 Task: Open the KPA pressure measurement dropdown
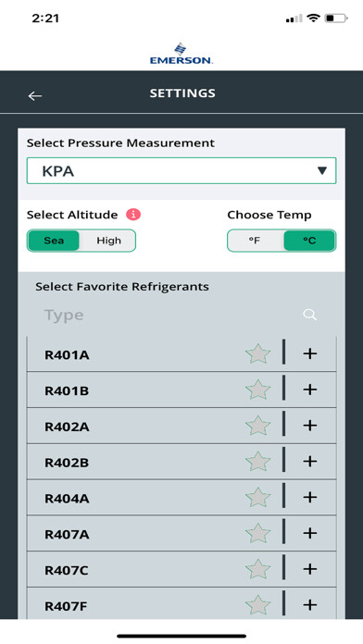[181, 170]
